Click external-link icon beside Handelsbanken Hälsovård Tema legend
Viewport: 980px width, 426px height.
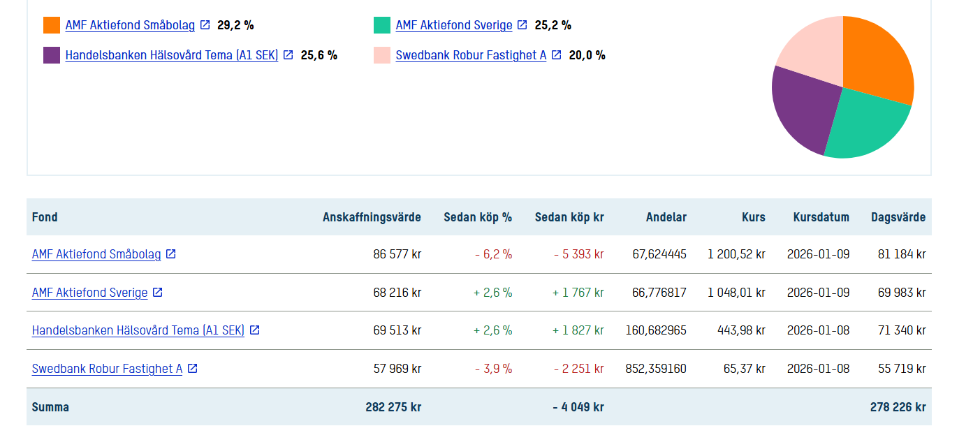click(x=288, y=54)
